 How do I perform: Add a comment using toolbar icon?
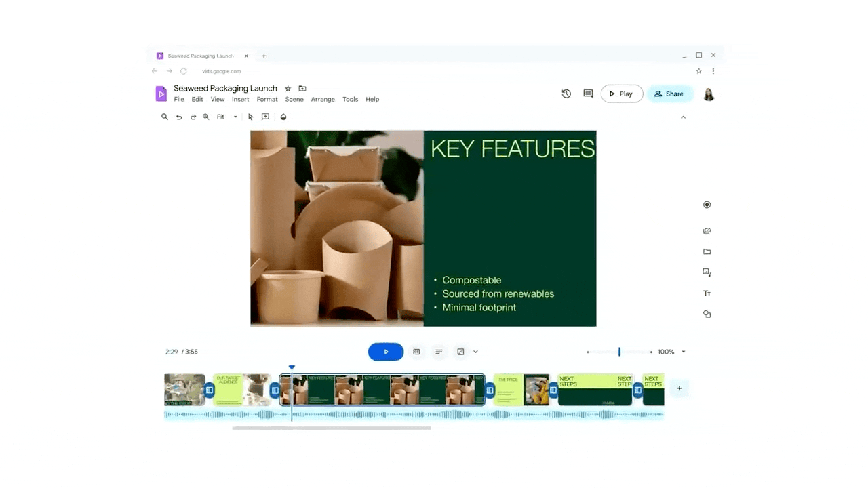[x=265, y=117]
